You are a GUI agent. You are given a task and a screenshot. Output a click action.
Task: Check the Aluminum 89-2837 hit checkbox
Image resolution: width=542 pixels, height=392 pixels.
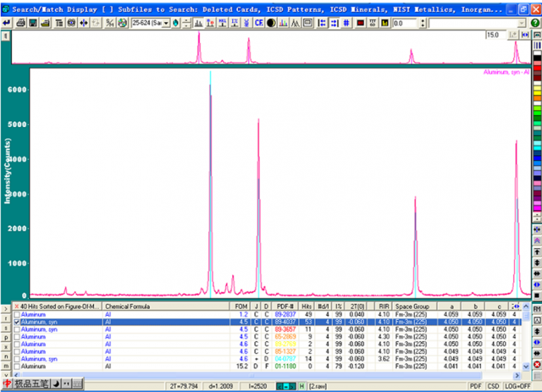17,314
